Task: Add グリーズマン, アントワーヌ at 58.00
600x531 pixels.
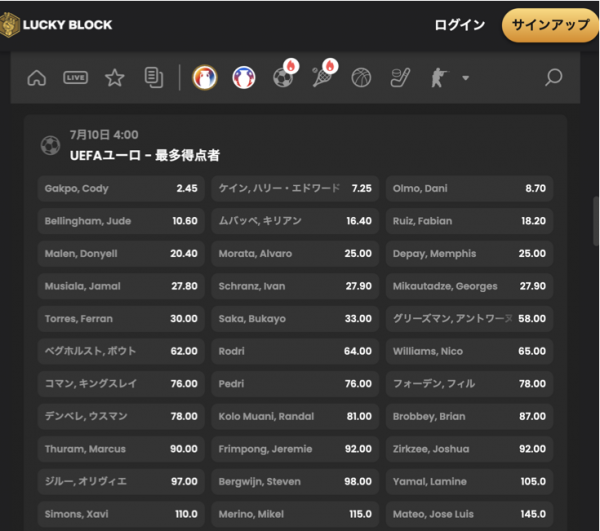Action: (470, 319)
